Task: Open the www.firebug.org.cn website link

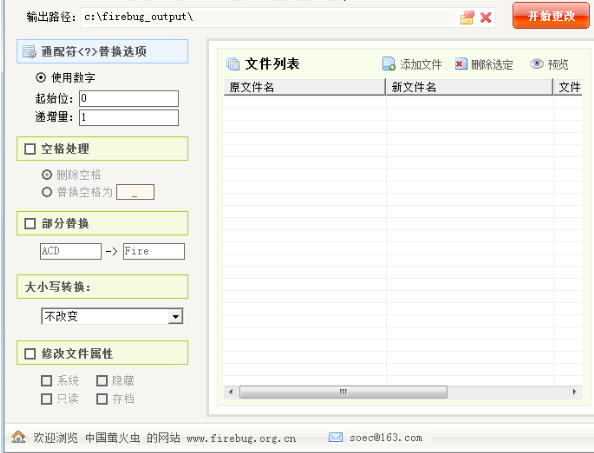Action: click(241, 438)
